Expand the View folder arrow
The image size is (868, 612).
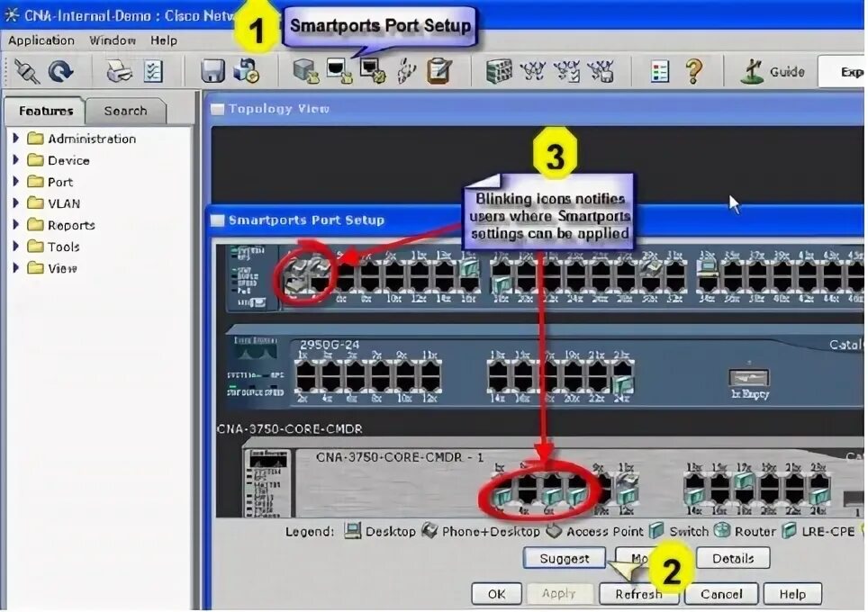(16, 267)
